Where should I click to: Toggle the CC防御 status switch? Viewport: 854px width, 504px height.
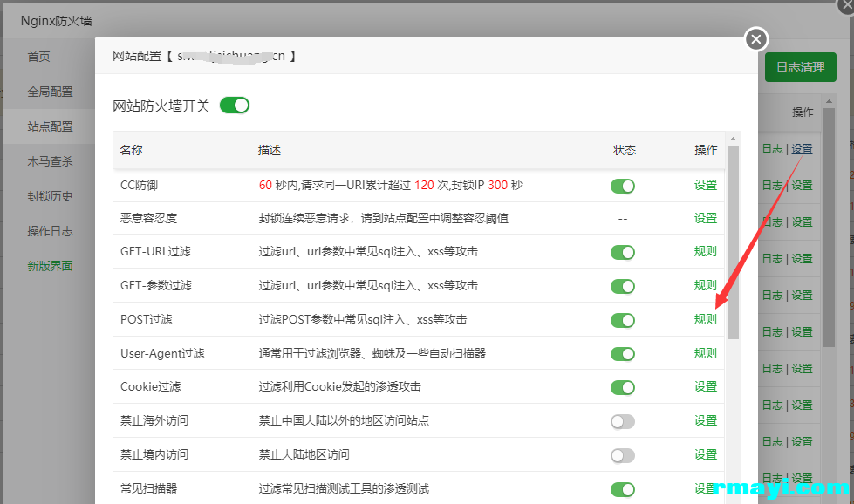point(623,186)
